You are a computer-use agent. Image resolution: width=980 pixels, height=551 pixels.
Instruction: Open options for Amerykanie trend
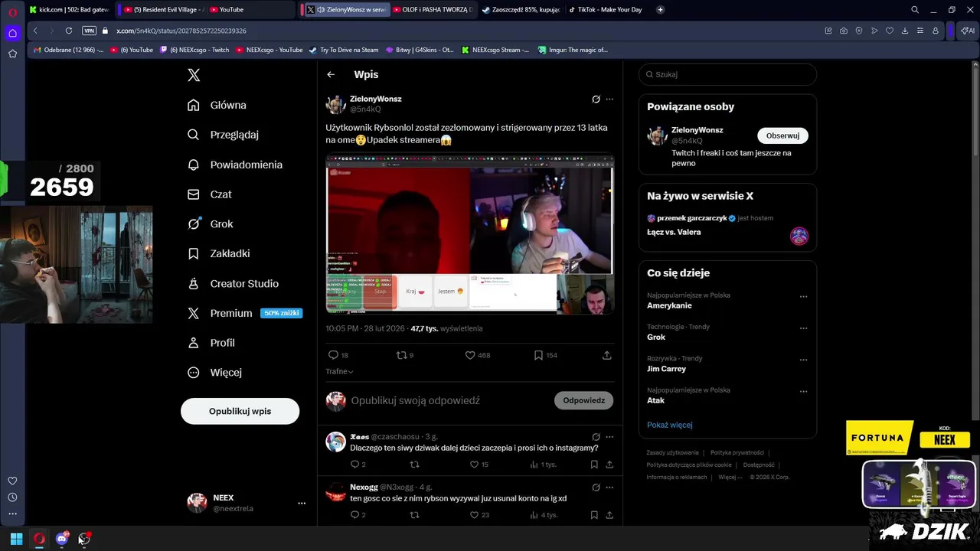[803, 297]
